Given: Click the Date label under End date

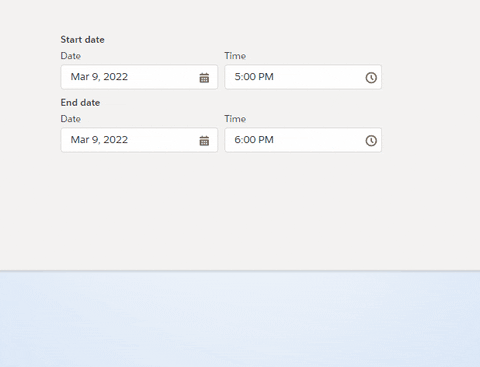Looking at the screenshot, I should point(71,119).
